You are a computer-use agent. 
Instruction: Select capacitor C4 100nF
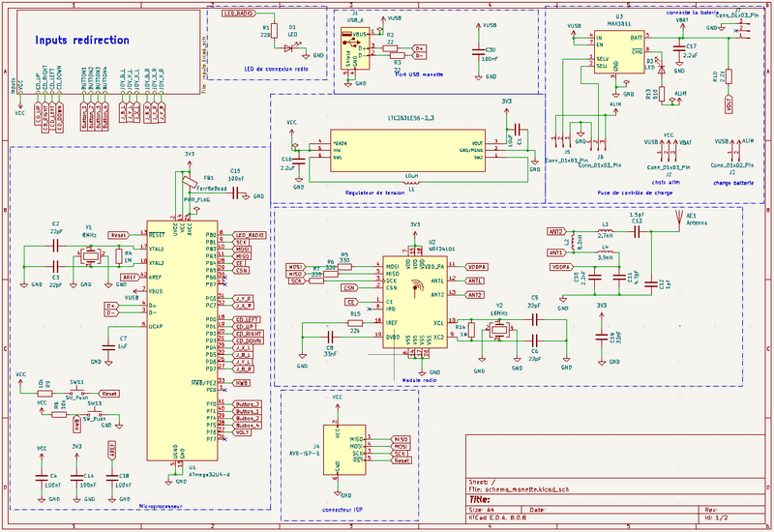pyautogui.click(x=42, y=477)
